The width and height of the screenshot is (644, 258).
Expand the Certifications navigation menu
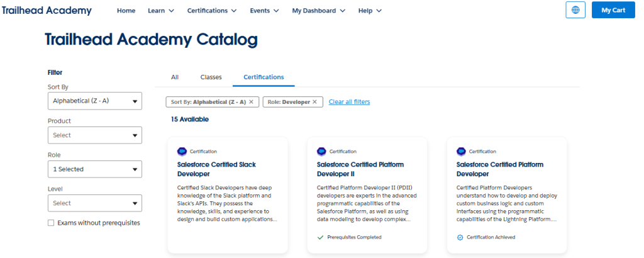coord(212,11)
